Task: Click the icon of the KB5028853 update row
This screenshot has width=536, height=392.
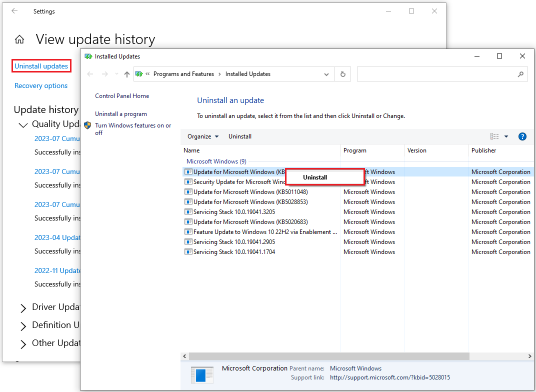Action: point(188,202)
